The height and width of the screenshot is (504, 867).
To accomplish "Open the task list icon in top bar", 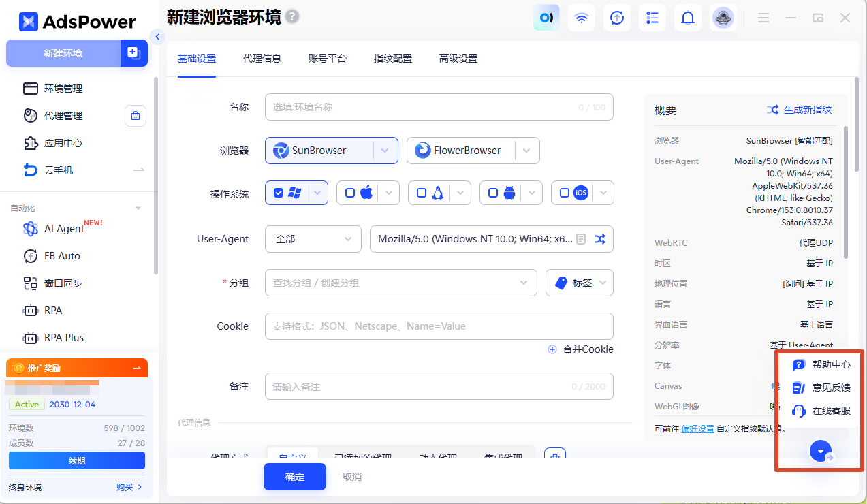I will coord(652,18).
